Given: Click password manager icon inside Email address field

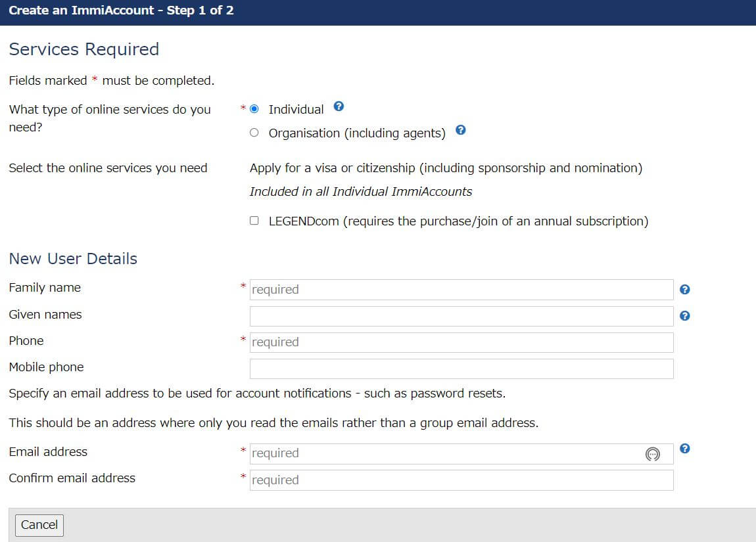Looking at the screenshot, I should pos(652,454).
